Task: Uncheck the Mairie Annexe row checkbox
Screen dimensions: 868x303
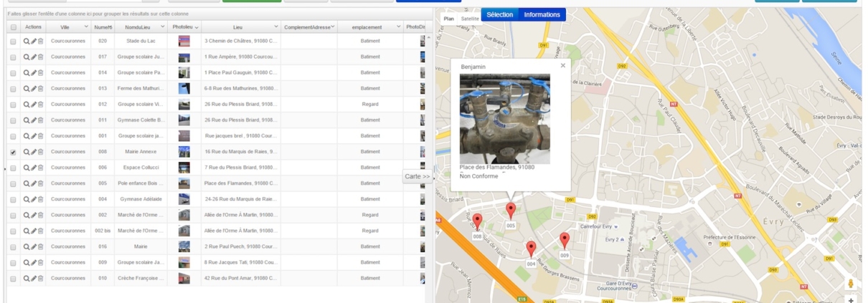Action: pyautogui.click(x=13, y=152)
